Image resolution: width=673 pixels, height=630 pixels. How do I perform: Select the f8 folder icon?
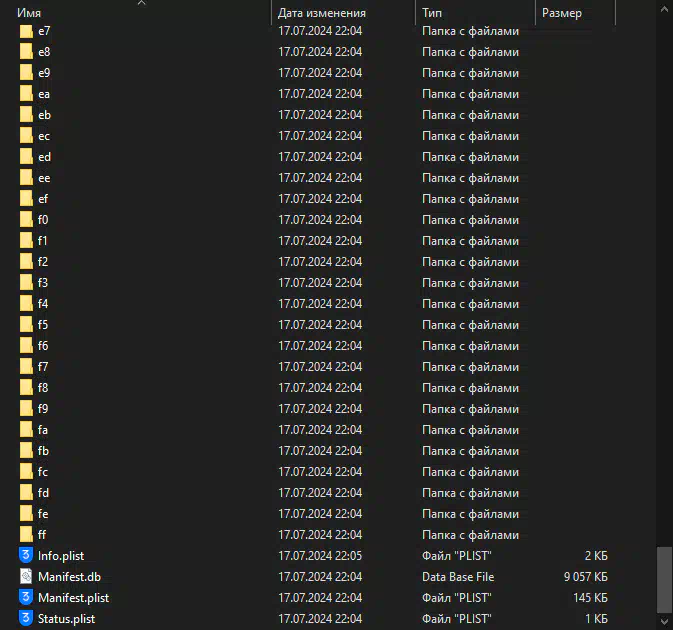click(x=26, y=388)
